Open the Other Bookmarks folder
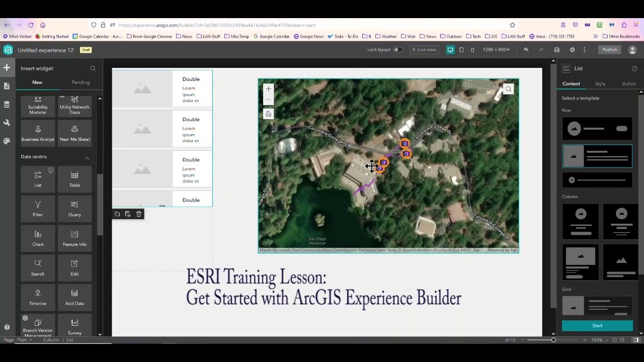 [621, 36]
